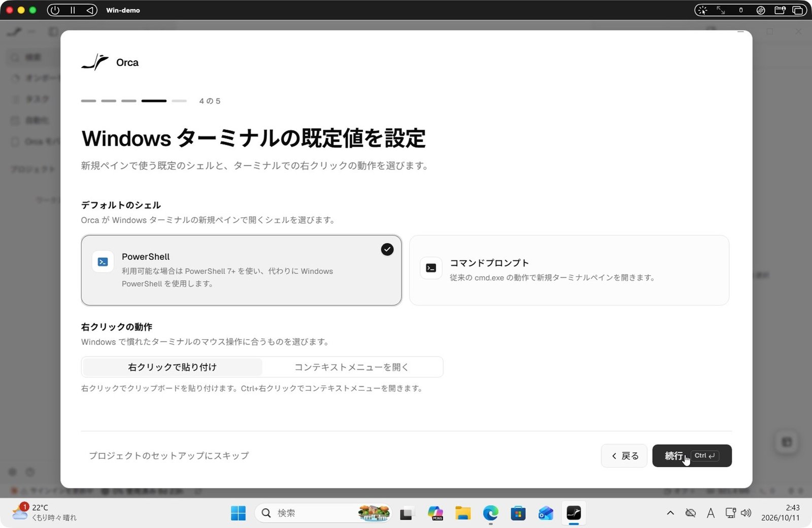The image size is (812, 528).
Task: Pause the Win-demo virtual machine
Action: coord(73,10)
